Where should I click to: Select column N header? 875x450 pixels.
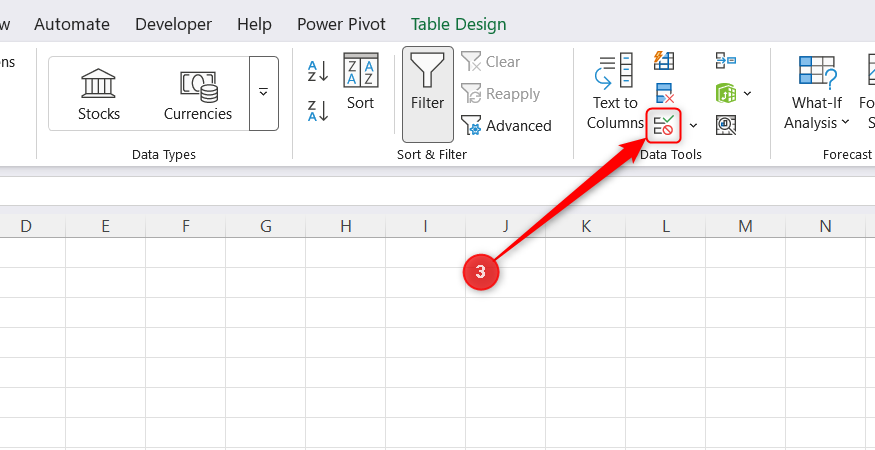coord(825,226)
